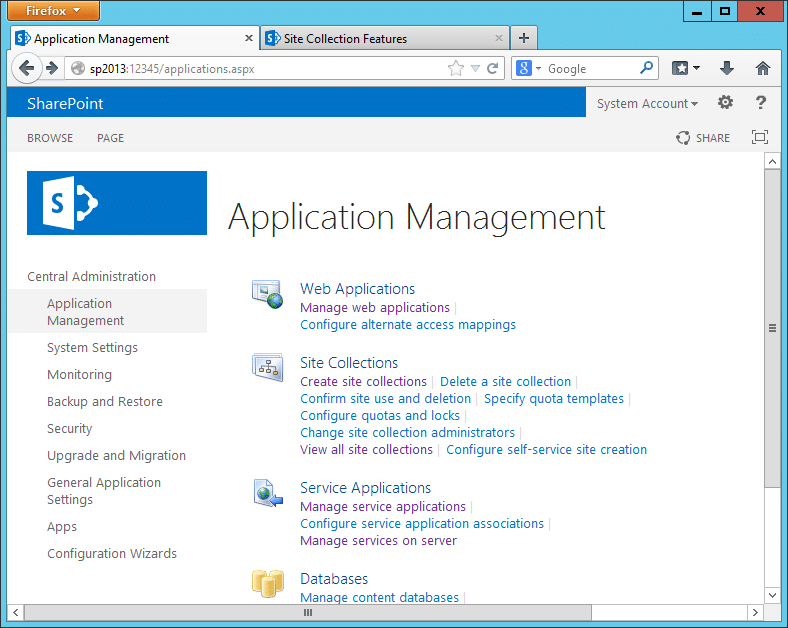
Task: Open Configure self-service site creation
Action: point(546,450)
